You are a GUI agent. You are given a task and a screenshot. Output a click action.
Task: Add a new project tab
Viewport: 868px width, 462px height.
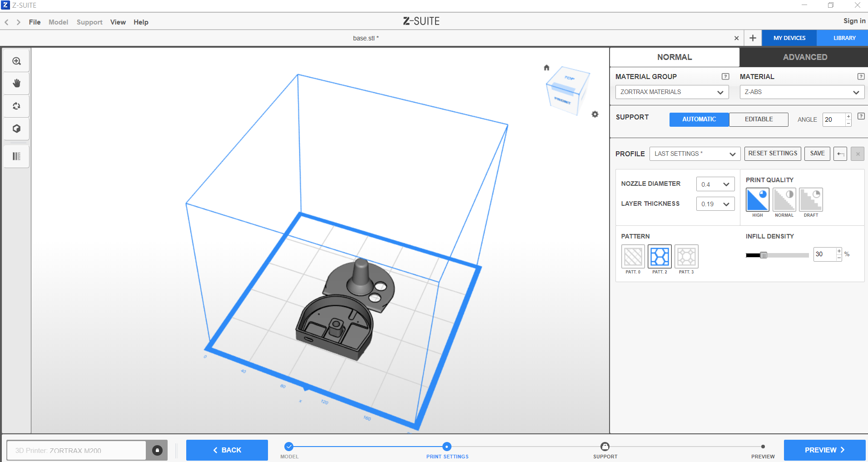[753, 38]
